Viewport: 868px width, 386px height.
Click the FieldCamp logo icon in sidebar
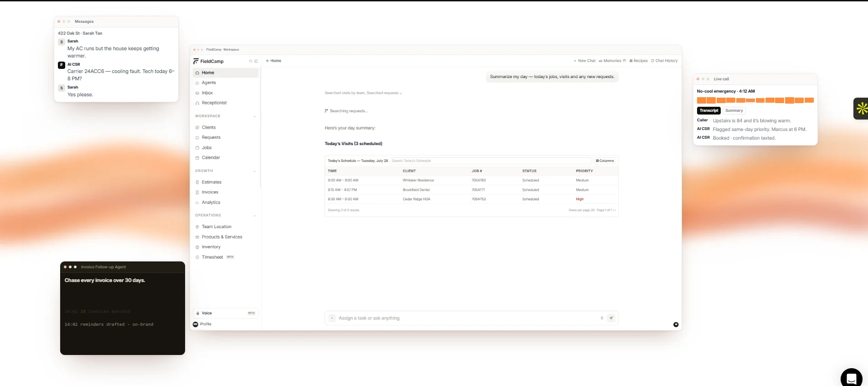pos(196,61)
